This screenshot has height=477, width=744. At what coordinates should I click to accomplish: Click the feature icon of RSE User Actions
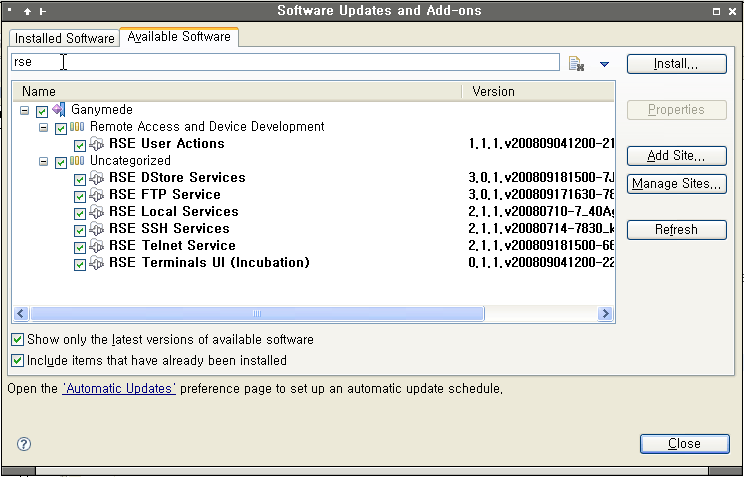click(96, 143)
